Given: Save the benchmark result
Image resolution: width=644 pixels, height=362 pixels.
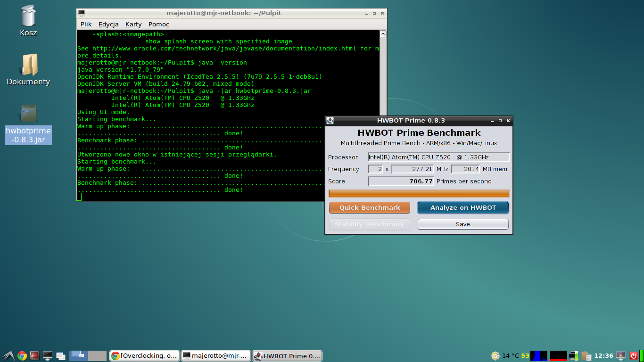Looking at the screenshot, I should [463, 224].
